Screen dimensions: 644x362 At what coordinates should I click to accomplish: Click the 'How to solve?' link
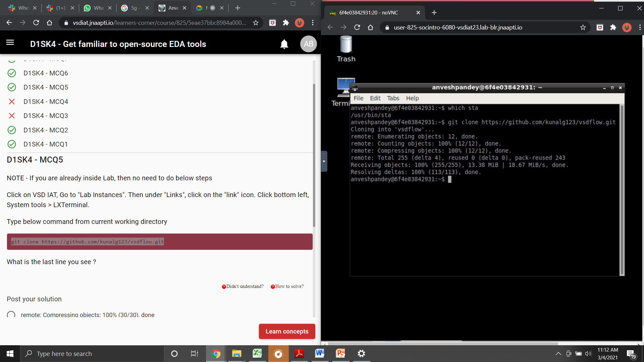point(287,287)
